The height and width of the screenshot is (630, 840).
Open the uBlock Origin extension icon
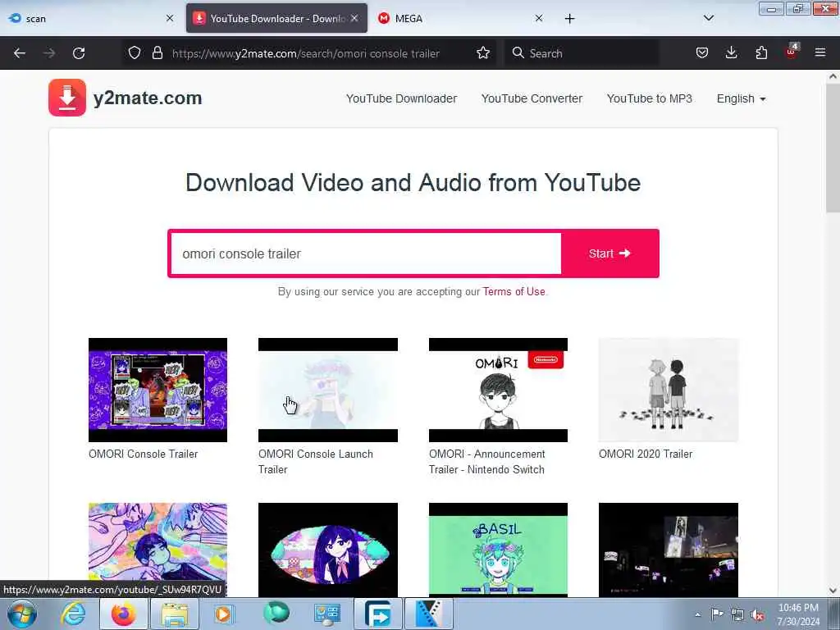(792, 52)
